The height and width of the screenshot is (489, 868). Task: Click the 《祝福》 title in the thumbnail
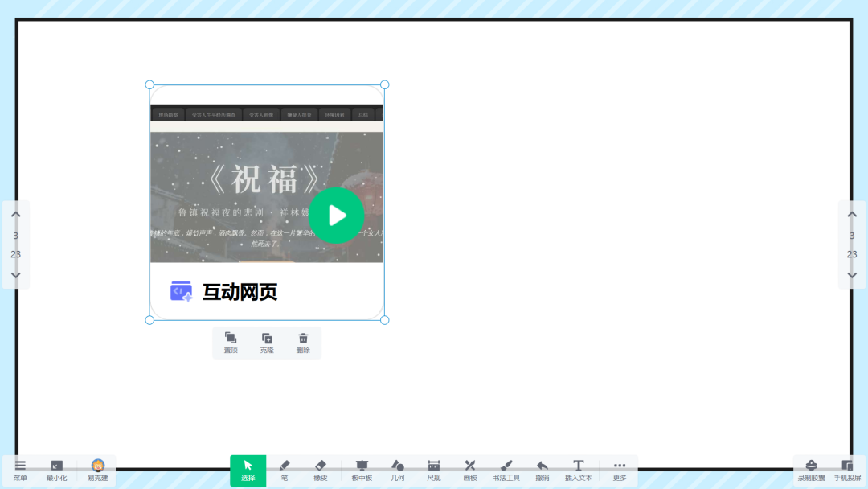pyautogui.click(x=267, y=179)
